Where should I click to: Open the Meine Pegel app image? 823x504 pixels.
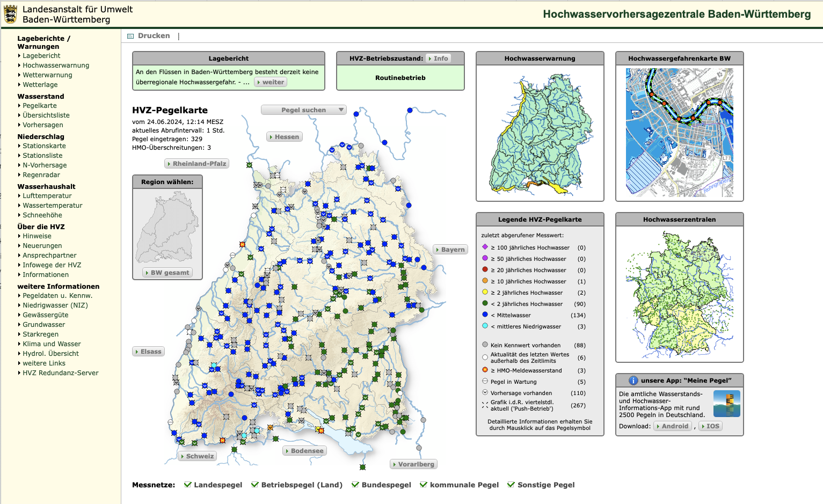click(726, 404)
